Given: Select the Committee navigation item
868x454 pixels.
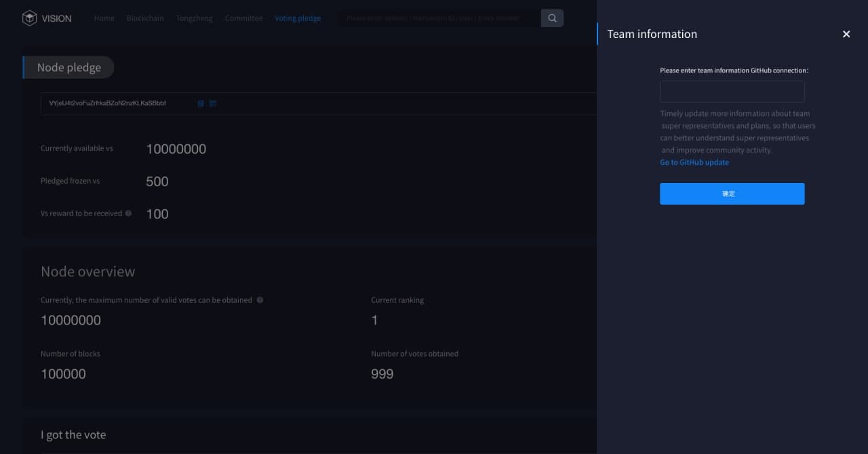Looking at the screenshot, I should (x=243, y=18).
